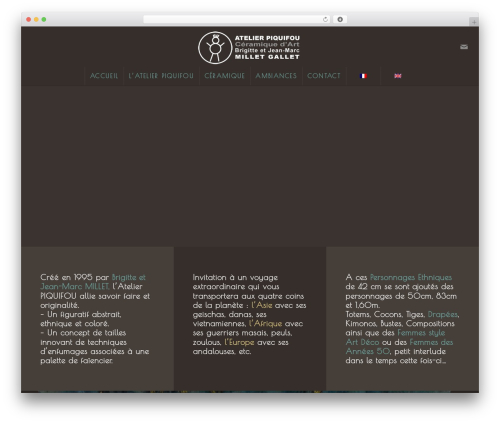The height and width of the screenshot is (423, 500).
Task: Click the yellow minimize window button
Action: [36, 19]
